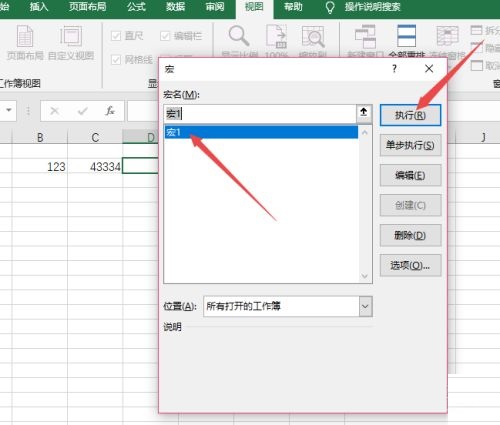The height and width of the screenshot is (425, 500).
Task: Open the 数据 ribbon tab
Action: [x=176, y=7]
